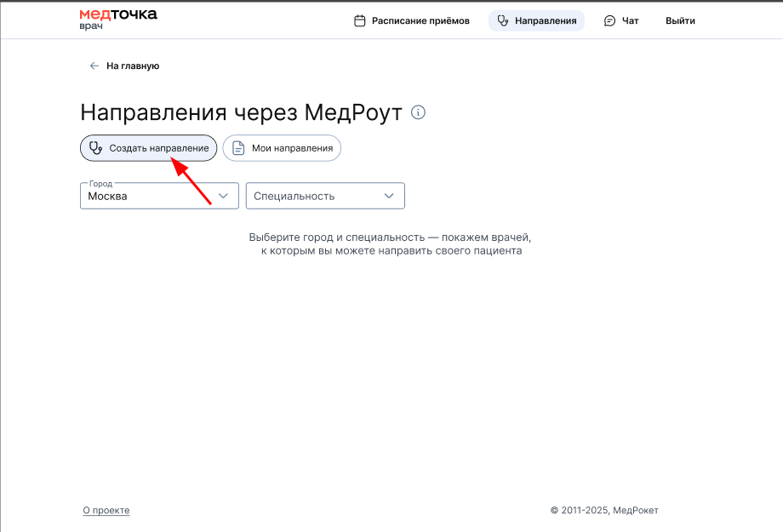Click the chevron arrow in the Город field
Viewport: 783px width, 532px height.
[224, 196]
